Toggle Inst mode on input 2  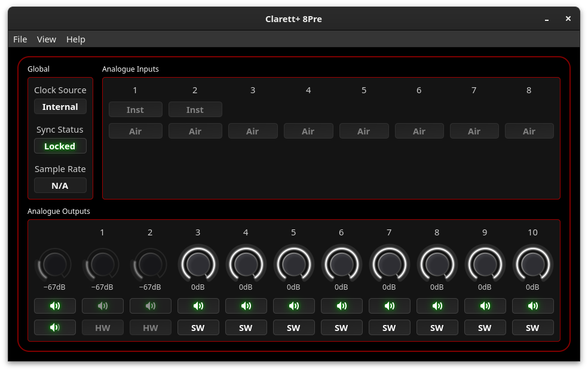coord(195,110)
